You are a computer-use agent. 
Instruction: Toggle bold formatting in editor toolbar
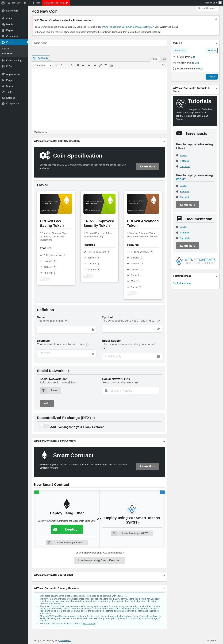pyautogui.click(x=56, y=65)
